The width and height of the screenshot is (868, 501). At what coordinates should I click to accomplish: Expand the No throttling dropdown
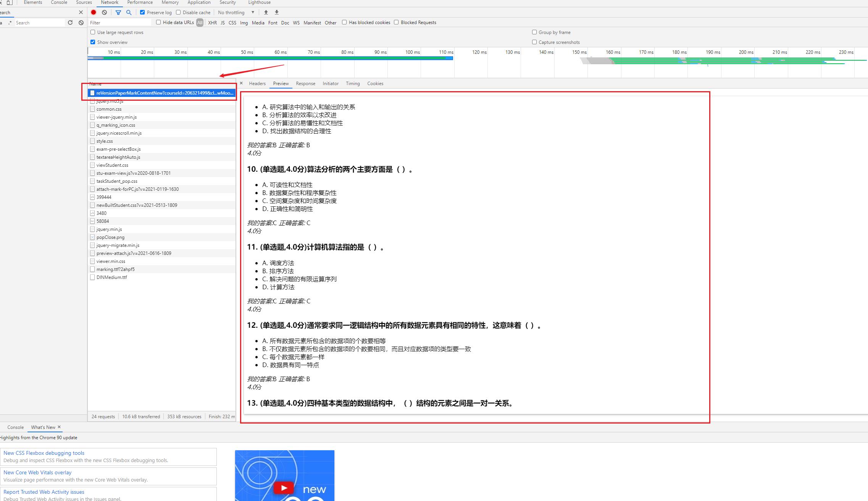pos(251,13)
